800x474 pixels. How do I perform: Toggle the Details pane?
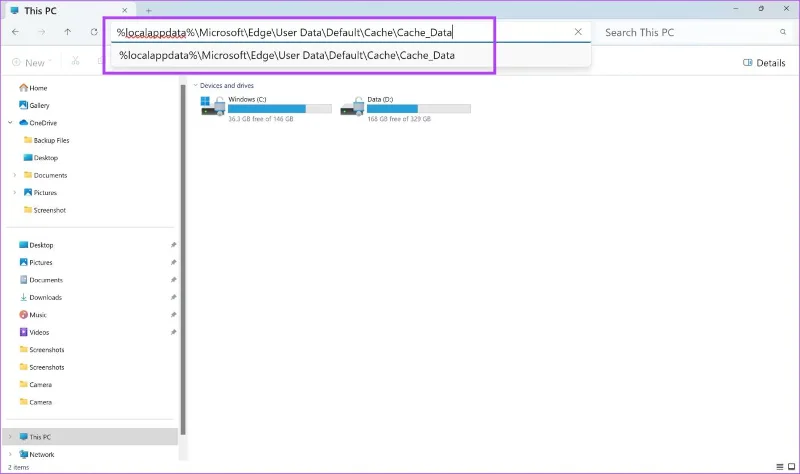pyautogui.click(x=764, y=63)
